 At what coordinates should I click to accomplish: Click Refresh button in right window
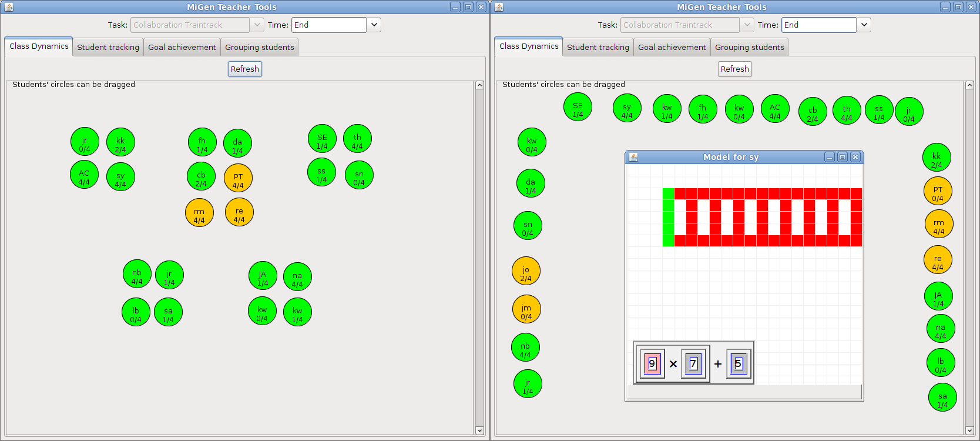click(735, 69)
